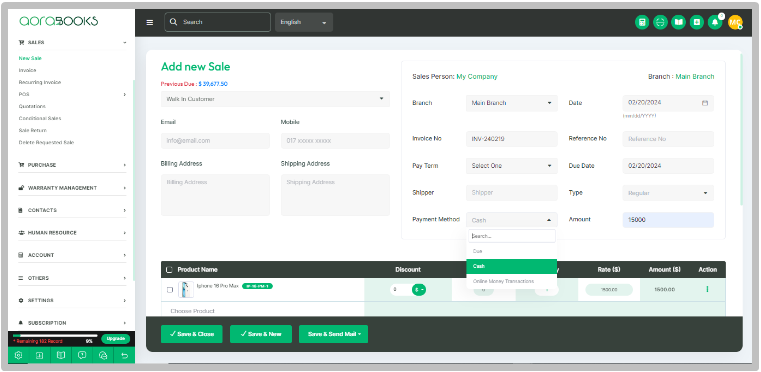The height and width of the screenshot is (372, 761).
Task: Click the Reference No input field
Action: tap(668, 139)
